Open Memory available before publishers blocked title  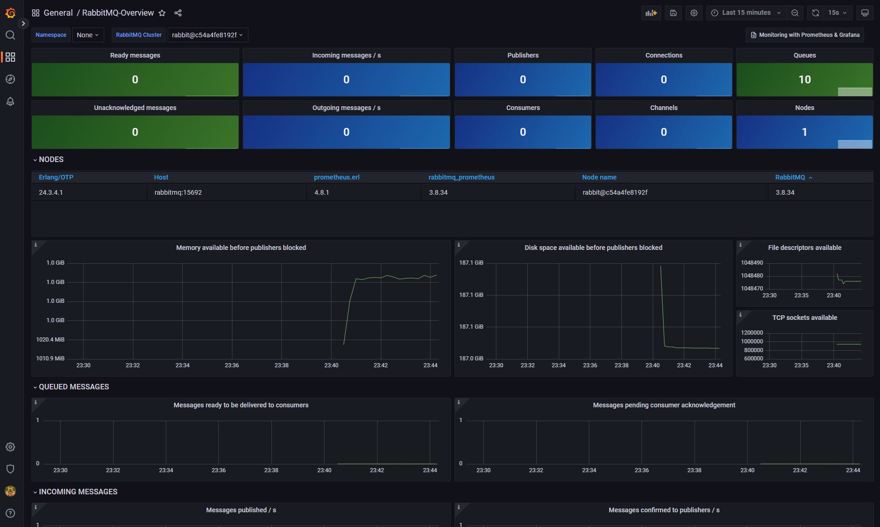[x=241, y=248]
